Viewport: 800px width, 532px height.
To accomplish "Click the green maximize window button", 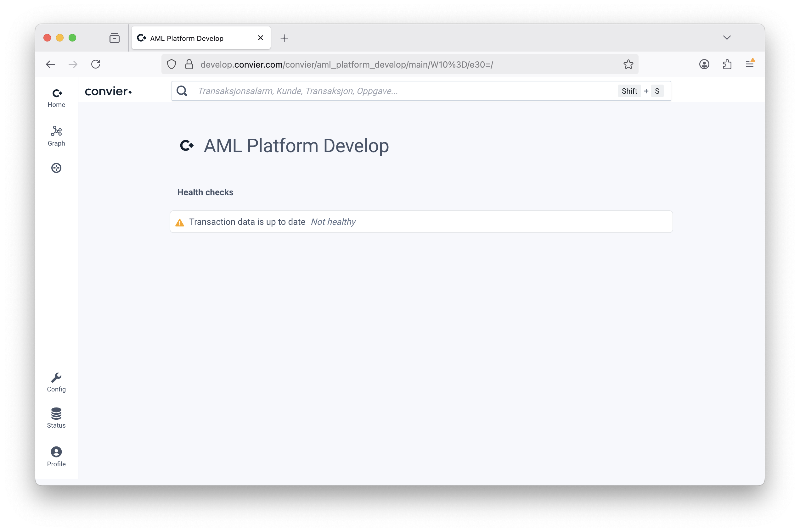I will click(72, 38).
